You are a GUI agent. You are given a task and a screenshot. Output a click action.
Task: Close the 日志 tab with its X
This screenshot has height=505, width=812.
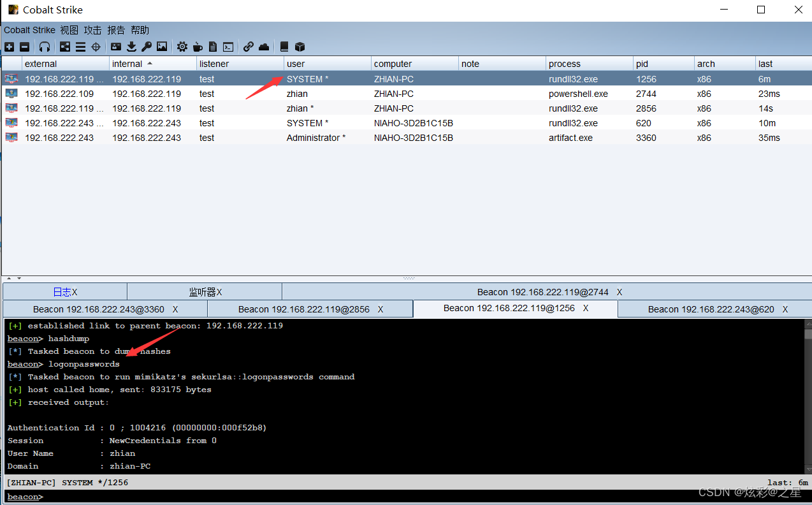75,292
